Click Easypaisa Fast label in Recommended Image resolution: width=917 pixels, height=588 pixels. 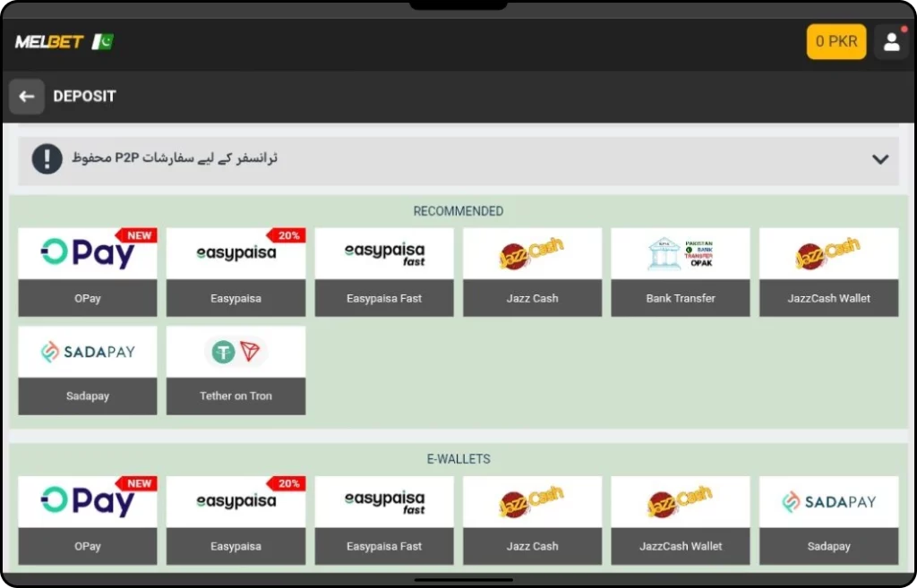pos(384,298)
